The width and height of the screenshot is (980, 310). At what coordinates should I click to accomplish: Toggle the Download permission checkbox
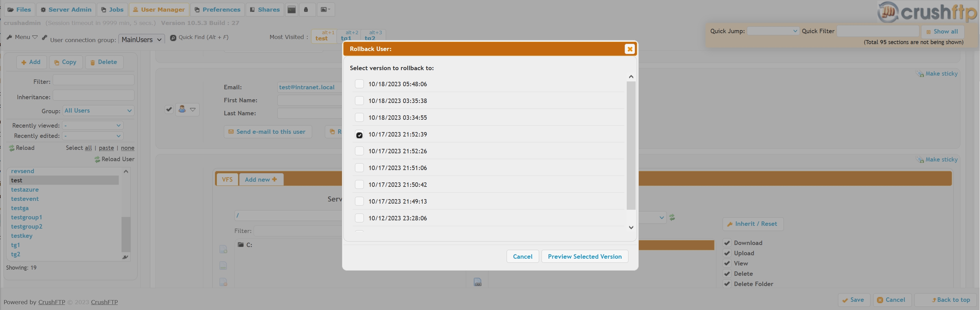click(727, 243)
